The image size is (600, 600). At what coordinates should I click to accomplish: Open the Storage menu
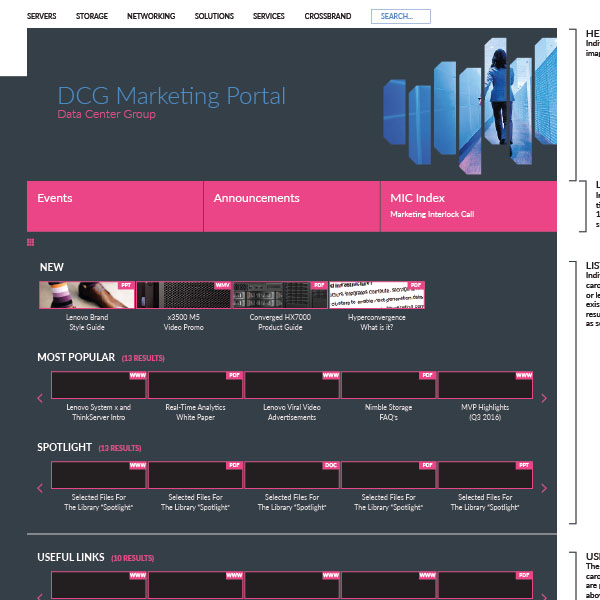click(92, 16)
